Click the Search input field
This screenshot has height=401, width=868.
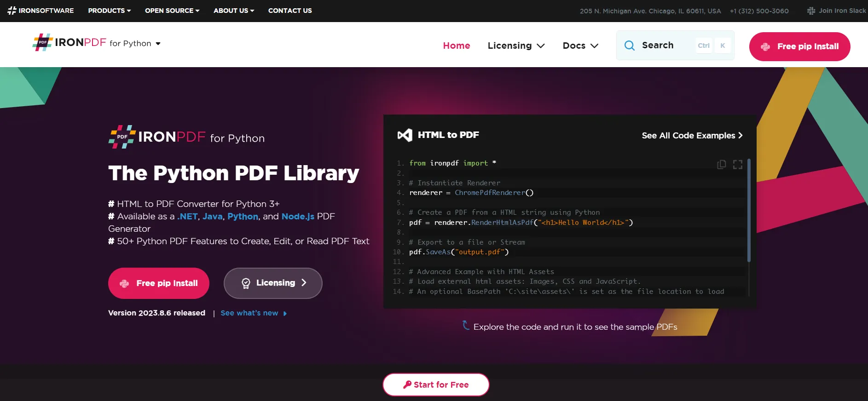coord(675,46)
